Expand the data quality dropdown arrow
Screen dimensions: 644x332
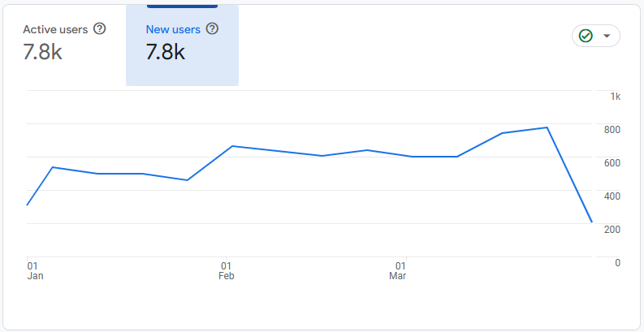point(607,36)
